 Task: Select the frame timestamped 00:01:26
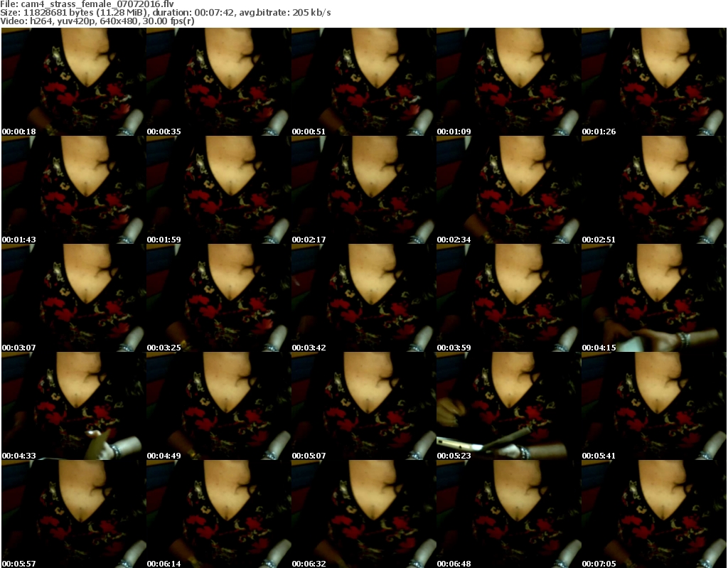click(x=654, y=82)
